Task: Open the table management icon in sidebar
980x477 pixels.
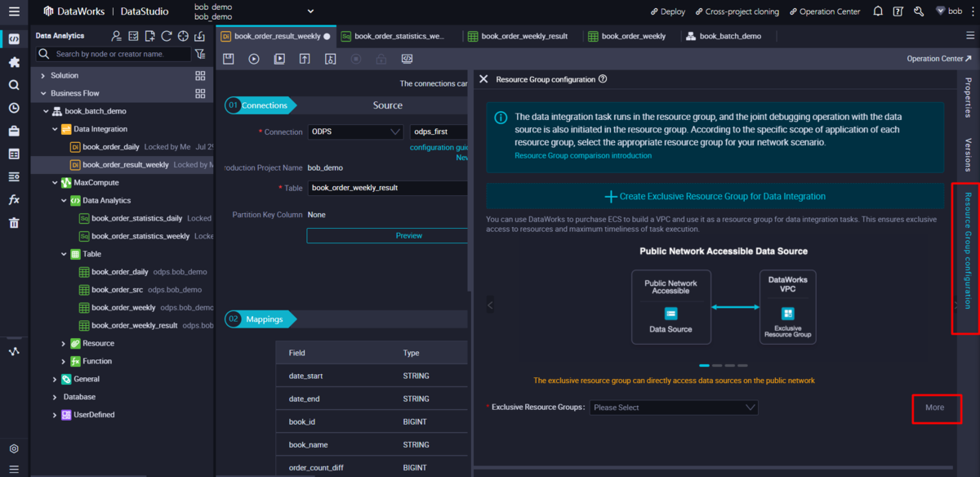Action: [x=14, y=154]
